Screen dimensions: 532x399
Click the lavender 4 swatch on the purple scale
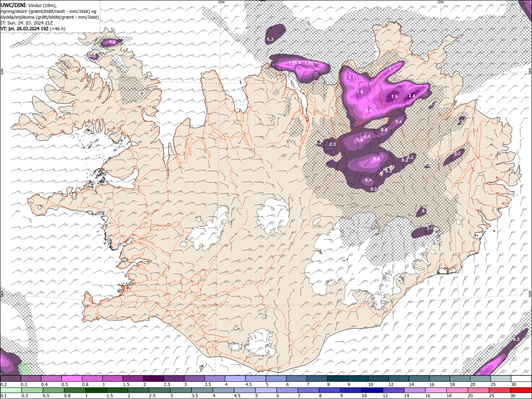[x=235, y=379]
